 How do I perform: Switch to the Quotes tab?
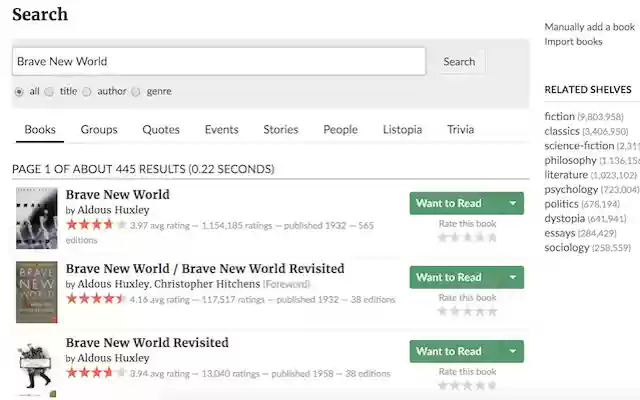[x=161, y=130]
